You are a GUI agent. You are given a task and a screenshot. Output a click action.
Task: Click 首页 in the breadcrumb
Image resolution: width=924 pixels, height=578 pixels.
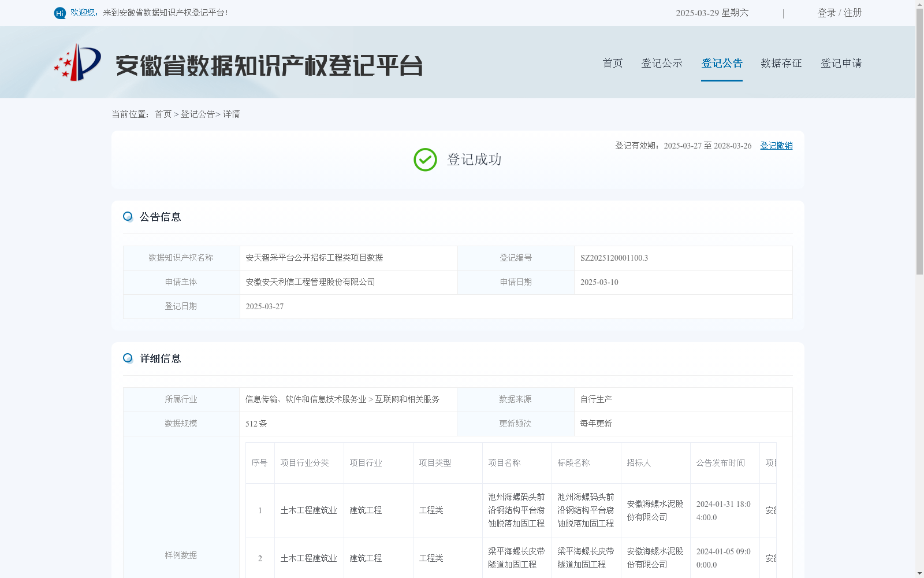(163, 114)
